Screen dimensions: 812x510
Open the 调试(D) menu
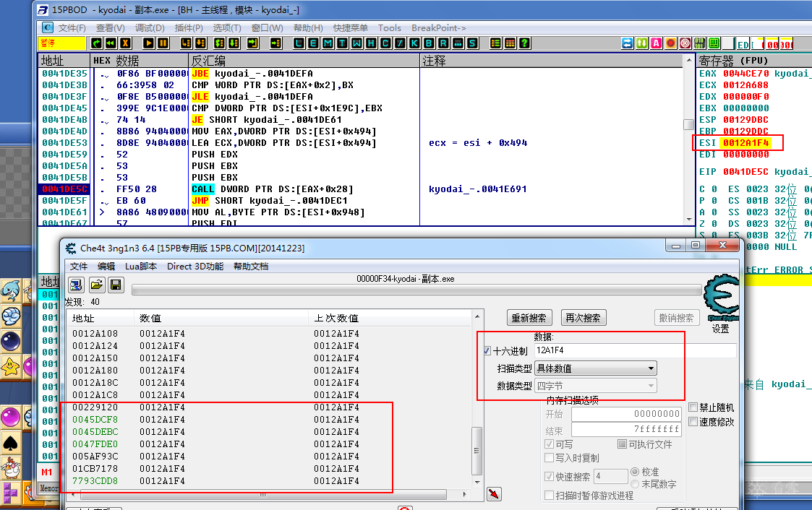coord(150,28)
